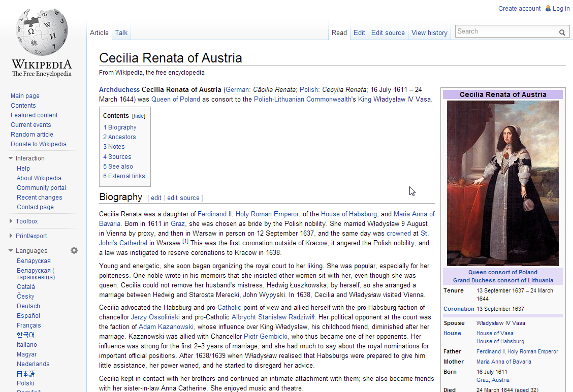Screen dimensions: 573x392
Task: Open Polish-Lithuanian Commonwealth link
Action: [x=303, y=100]
